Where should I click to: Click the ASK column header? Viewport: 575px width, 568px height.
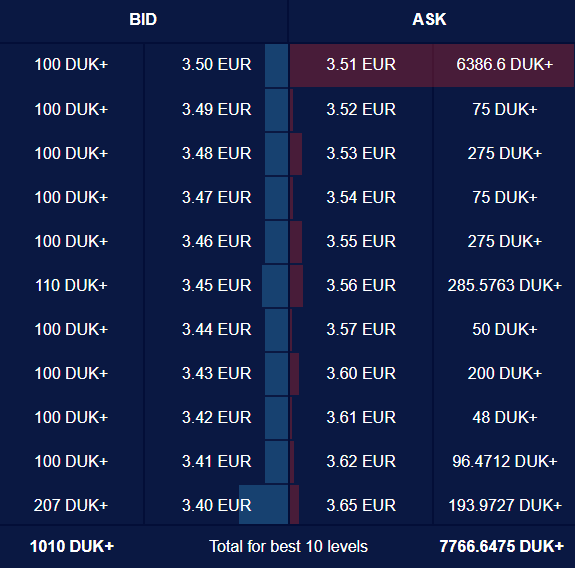pyautogui.click(x=429, y=19)
